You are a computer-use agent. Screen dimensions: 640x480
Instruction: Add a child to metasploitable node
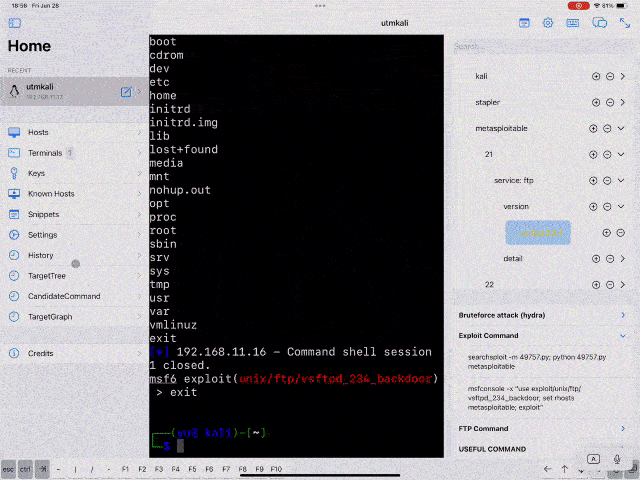pyautogui.click(x=593, y=129)
